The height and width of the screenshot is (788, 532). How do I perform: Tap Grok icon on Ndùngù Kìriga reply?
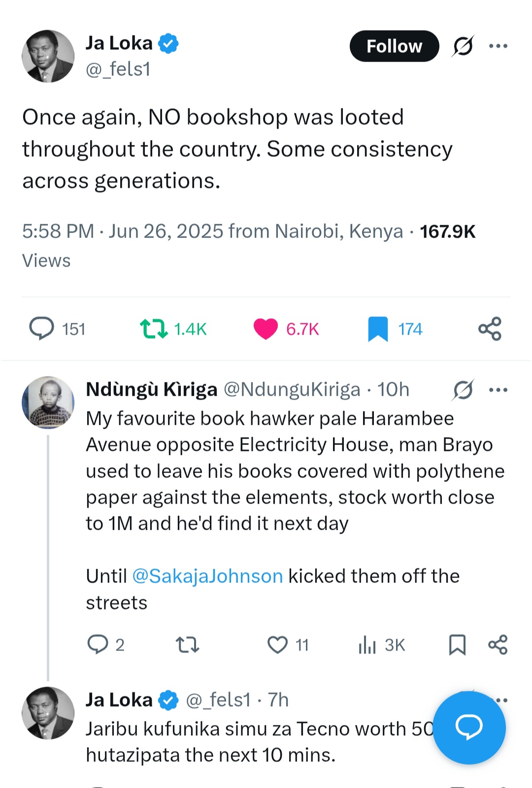coord(463,390)
